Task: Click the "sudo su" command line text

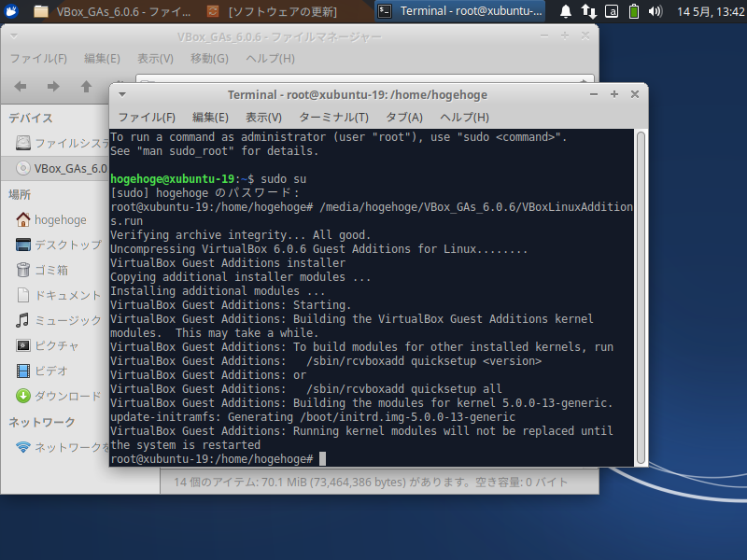Action: coord(284,178)
